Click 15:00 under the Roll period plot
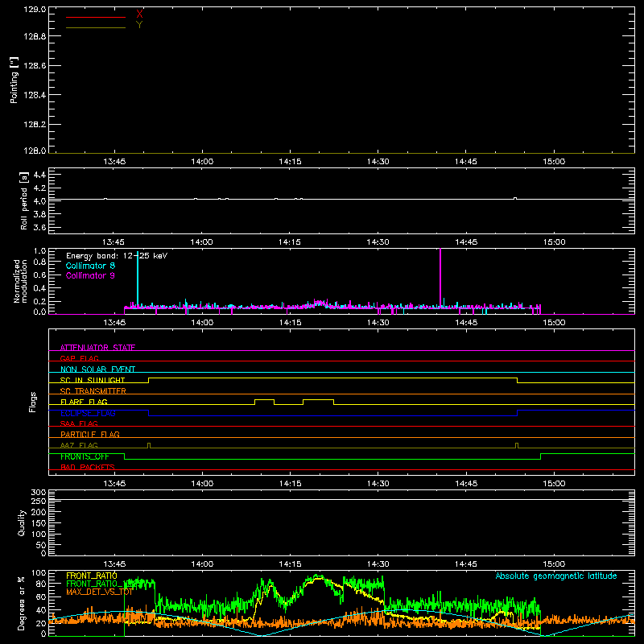The width and height of the screenshot is (644, 644). point(554,242)
